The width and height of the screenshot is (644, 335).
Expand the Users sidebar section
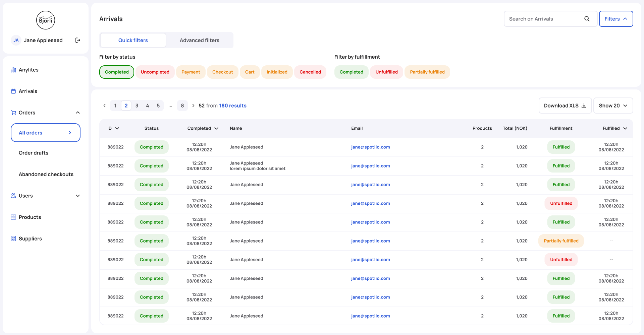click(x=78, y=196)
